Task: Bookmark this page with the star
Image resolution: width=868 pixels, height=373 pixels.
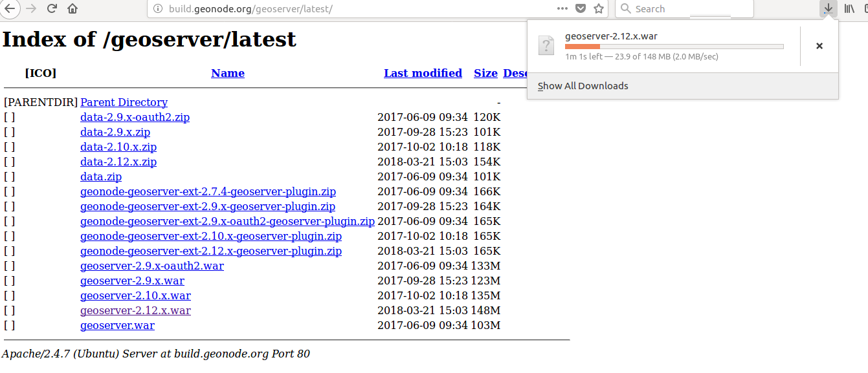Action: 599,8
